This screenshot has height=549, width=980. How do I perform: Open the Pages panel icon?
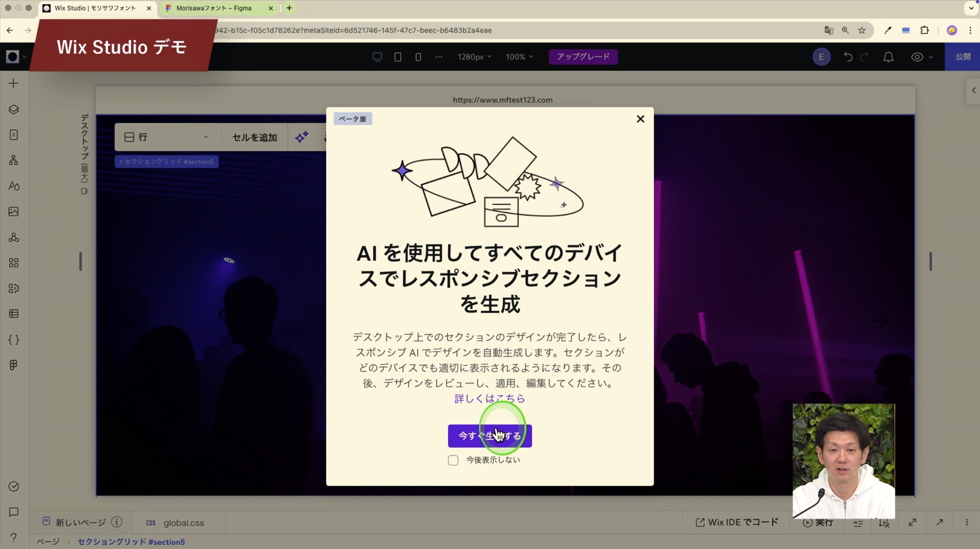click(14, 135)
